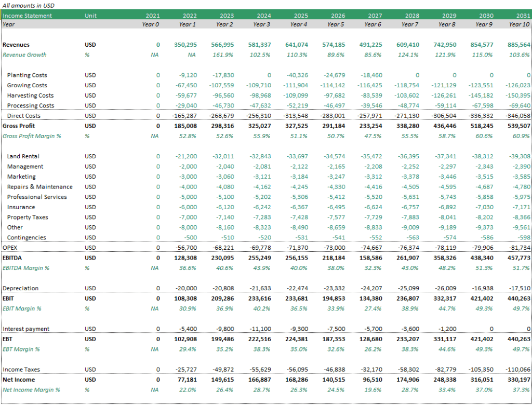Click Planting Costs value -40,326

coord(297,75)
